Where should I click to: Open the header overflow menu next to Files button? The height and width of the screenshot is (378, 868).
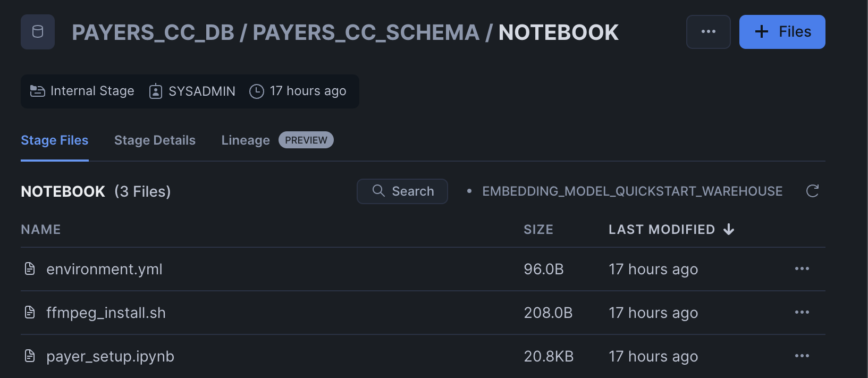(709, 31)
